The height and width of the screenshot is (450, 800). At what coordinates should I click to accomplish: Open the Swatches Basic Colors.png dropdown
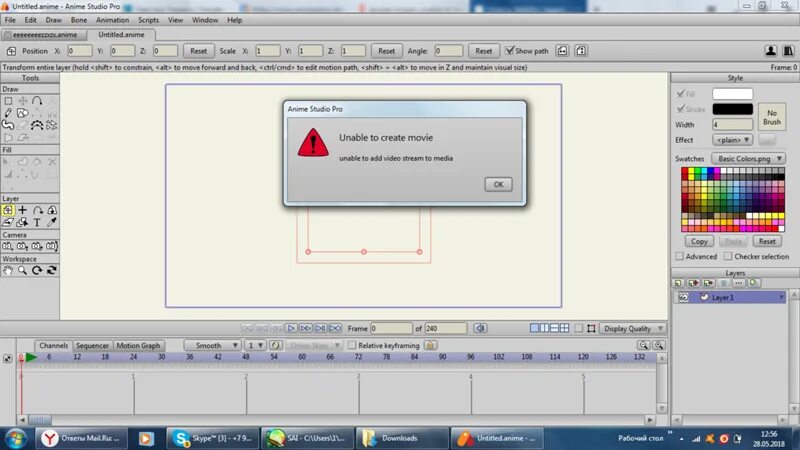[748, 159]
